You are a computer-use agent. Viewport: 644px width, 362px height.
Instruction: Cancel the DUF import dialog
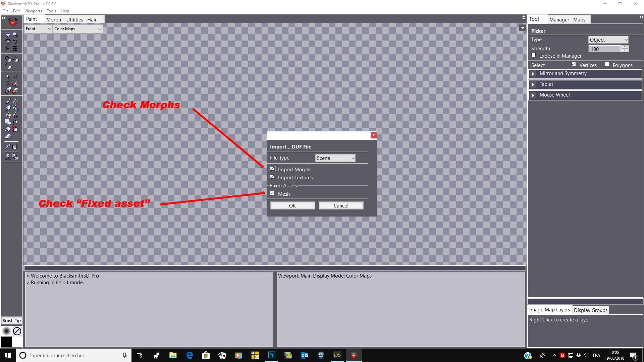tap(341, 205)
